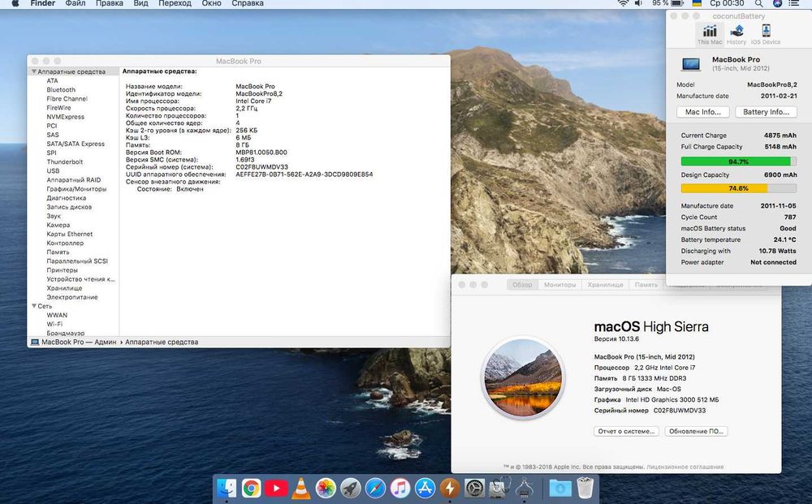Launch VLC from the Dock
The width and height of the screenshot is (812, 504).
pos(301,488)
